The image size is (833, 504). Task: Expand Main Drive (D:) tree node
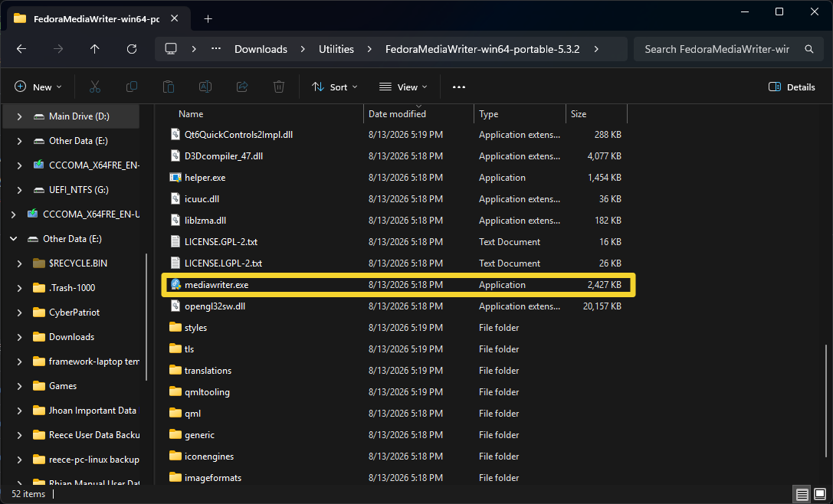pyautogui.click(x=20, y=116)
